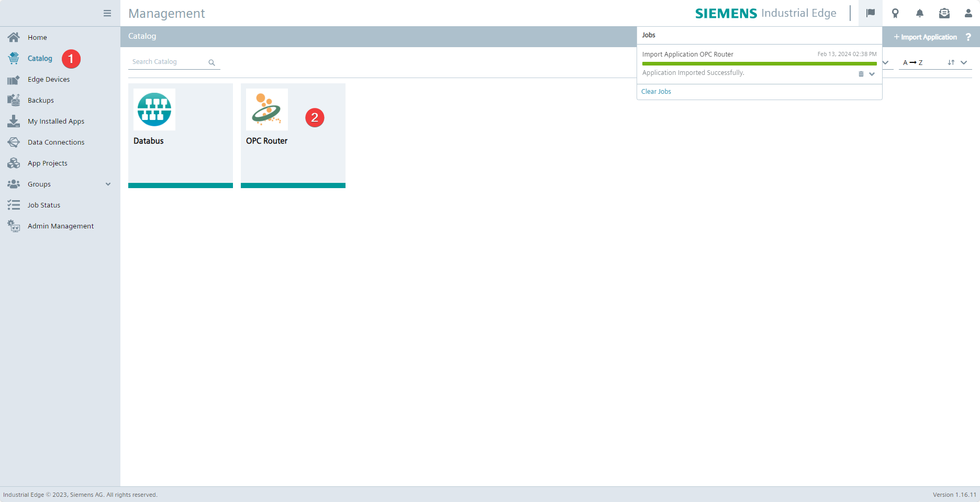Navigate to Job Status
Viewport: 980px width, 502px height.
[44, 205]
